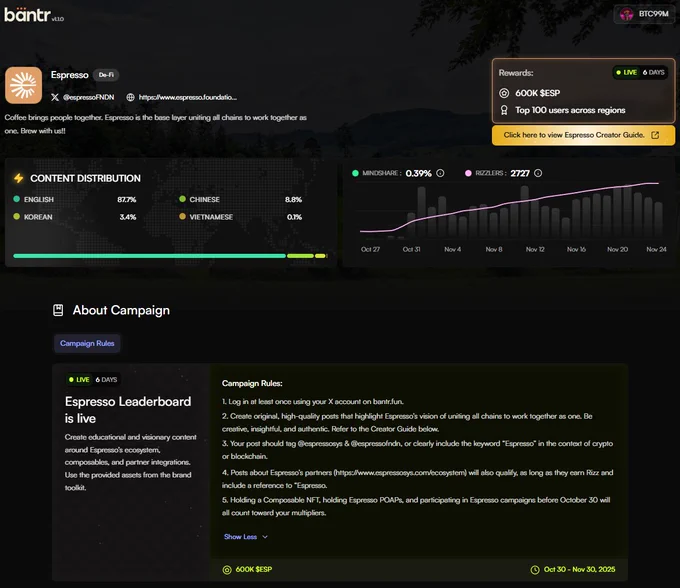Click the Top 100 users across regions text

click(570, 110)
